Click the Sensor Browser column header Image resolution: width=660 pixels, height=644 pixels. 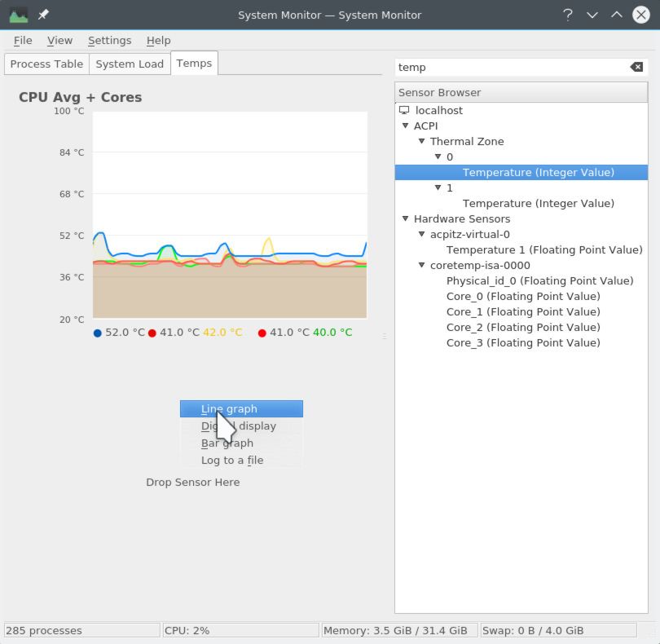click(x=521, y=92)
